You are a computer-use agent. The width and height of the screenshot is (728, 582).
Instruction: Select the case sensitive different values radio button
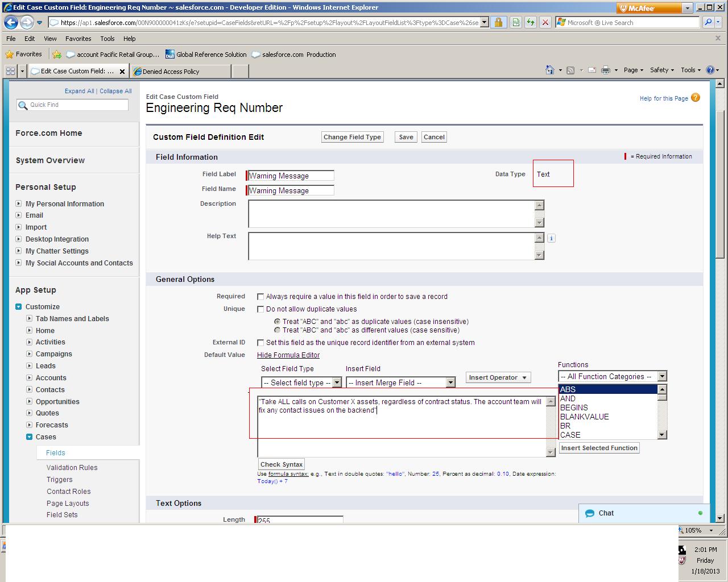click(x=278, y=330)
